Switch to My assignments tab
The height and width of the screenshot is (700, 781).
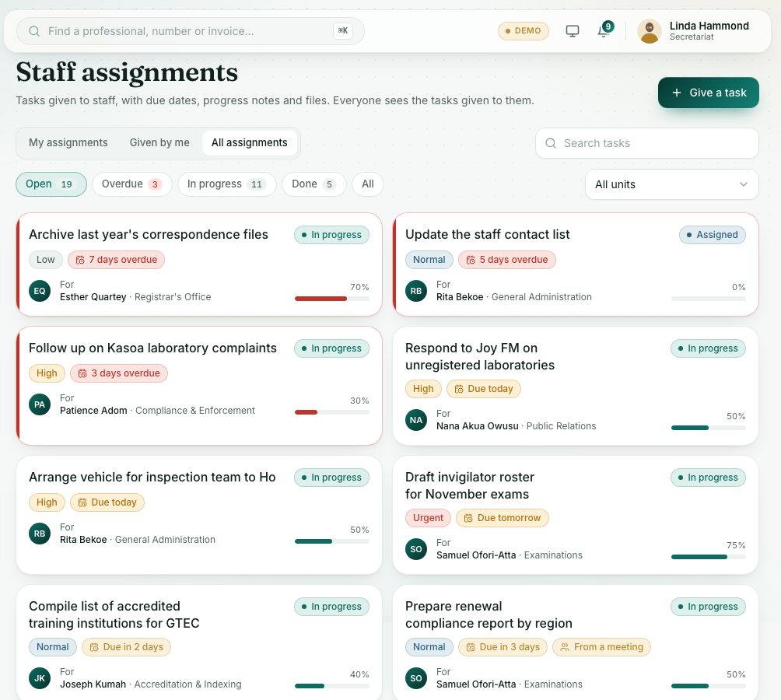click(68, 143)
